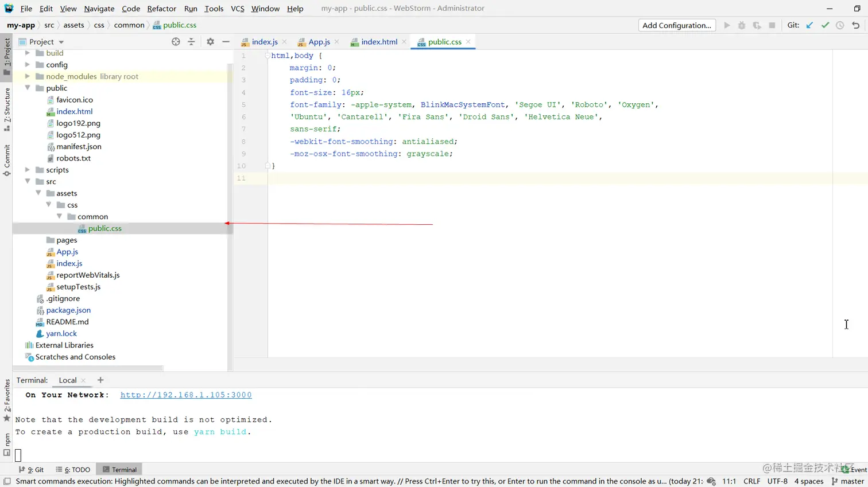Click the CRLF line separator setting
868x487 pixels.
pos(751,481)
